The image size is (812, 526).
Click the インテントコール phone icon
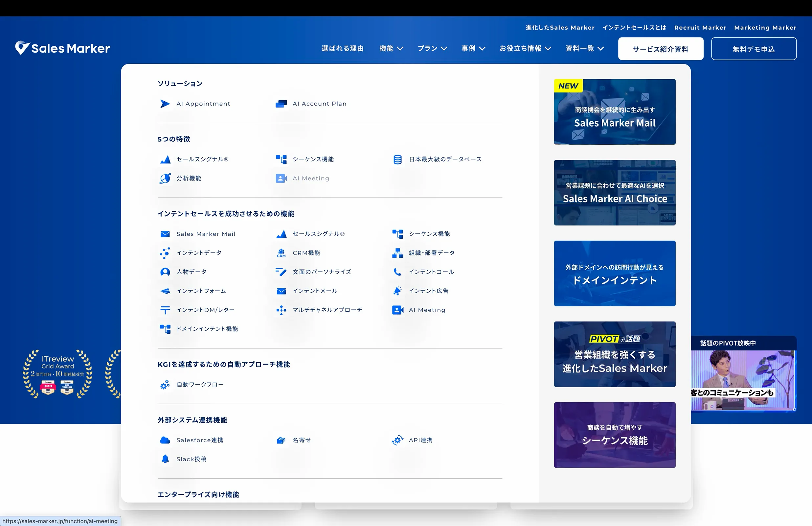point(397,272)
